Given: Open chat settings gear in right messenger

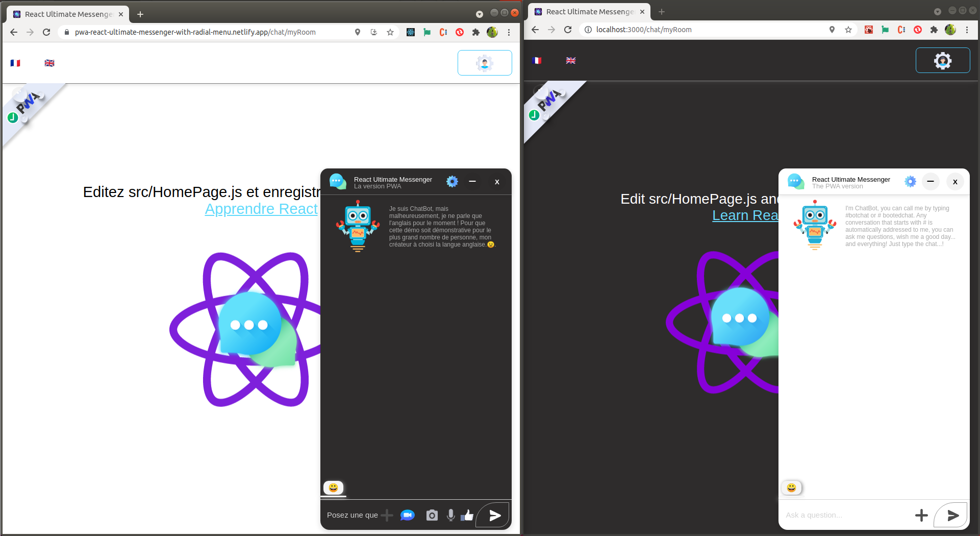Looking at the screenshot, I should (x=910, y=182).
